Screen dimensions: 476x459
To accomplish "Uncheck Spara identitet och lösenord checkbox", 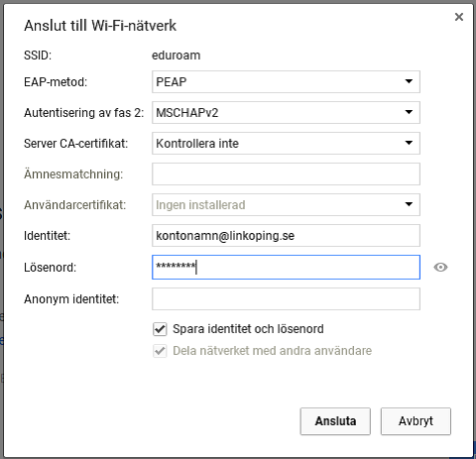I will point(160,329).
